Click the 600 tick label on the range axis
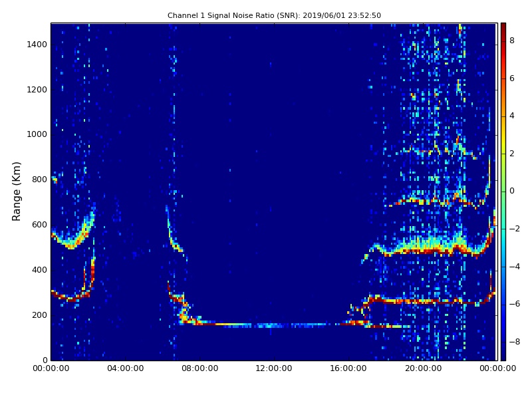 [x=39, y=225]
